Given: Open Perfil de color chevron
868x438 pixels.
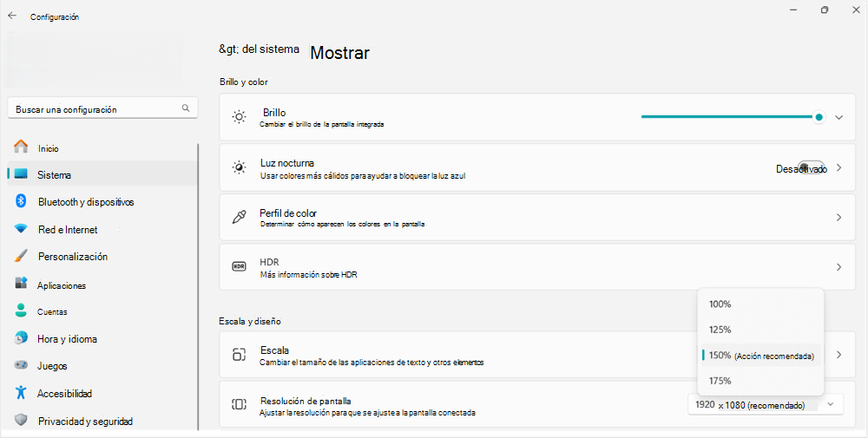Looking at the screenshot, I should [x=839, y=218].
